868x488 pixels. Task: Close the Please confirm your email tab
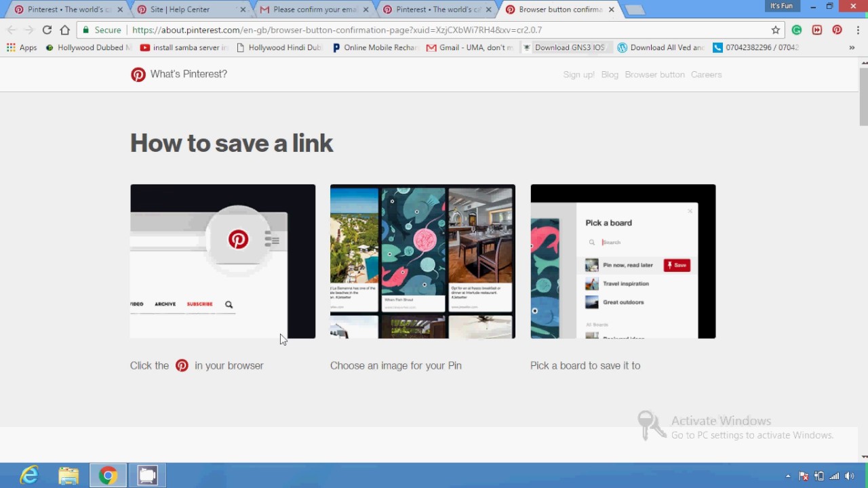[366, 9]
